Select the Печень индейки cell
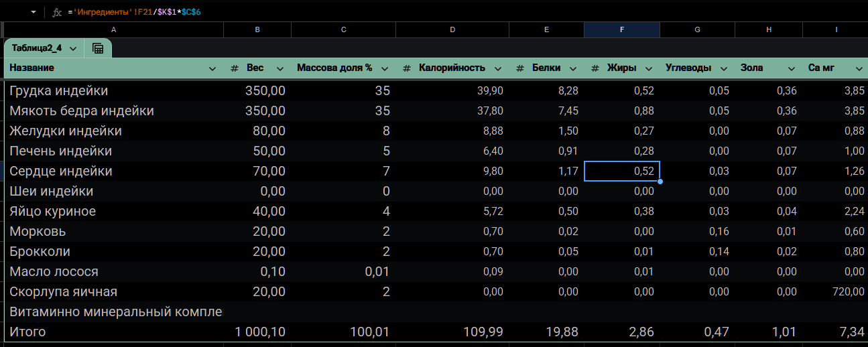 (113, 151)
